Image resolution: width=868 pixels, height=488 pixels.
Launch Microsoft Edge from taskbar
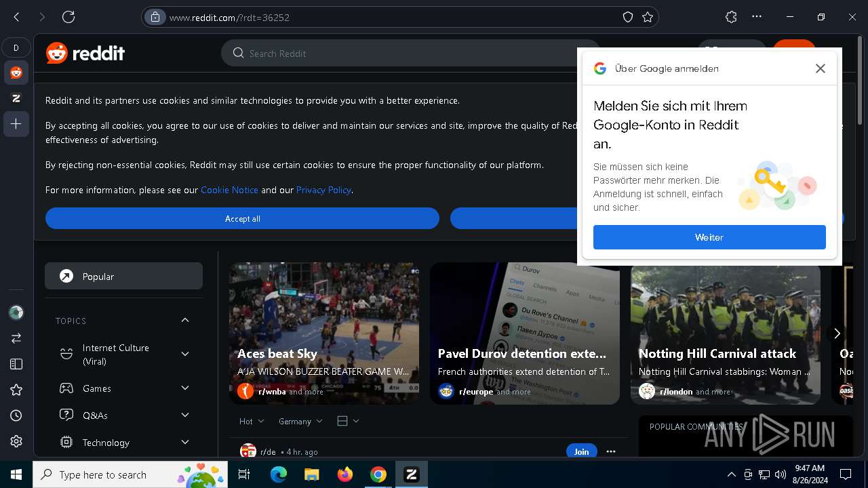coord(279,474)
